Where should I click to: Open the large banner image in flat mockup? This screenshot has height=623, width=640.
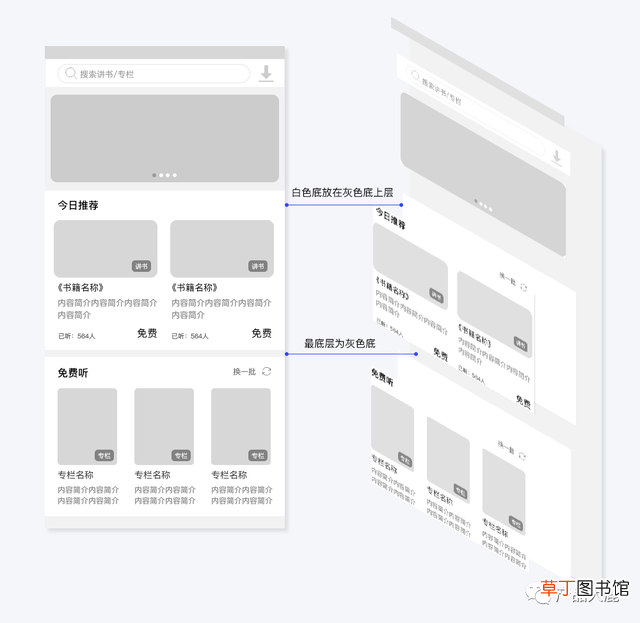pyautogui.click(x=165, y=138)
